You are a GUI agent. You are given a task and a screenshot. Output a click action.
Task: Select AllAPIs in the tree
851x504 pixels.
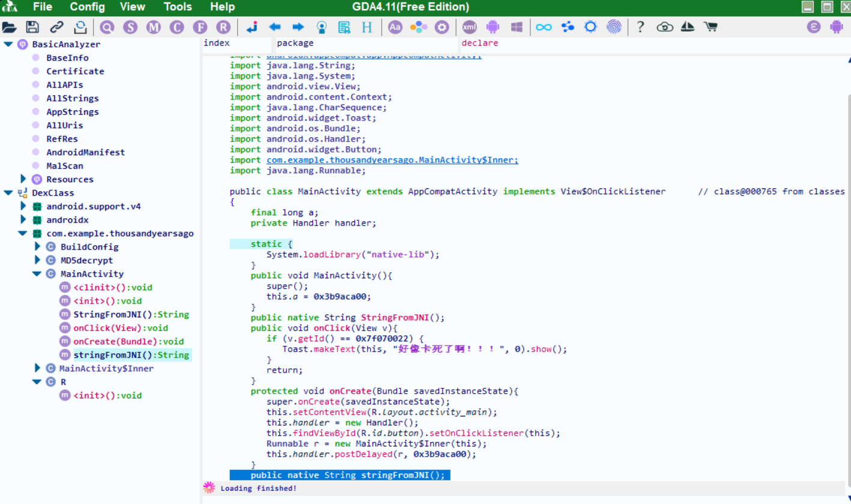(65, 85)
